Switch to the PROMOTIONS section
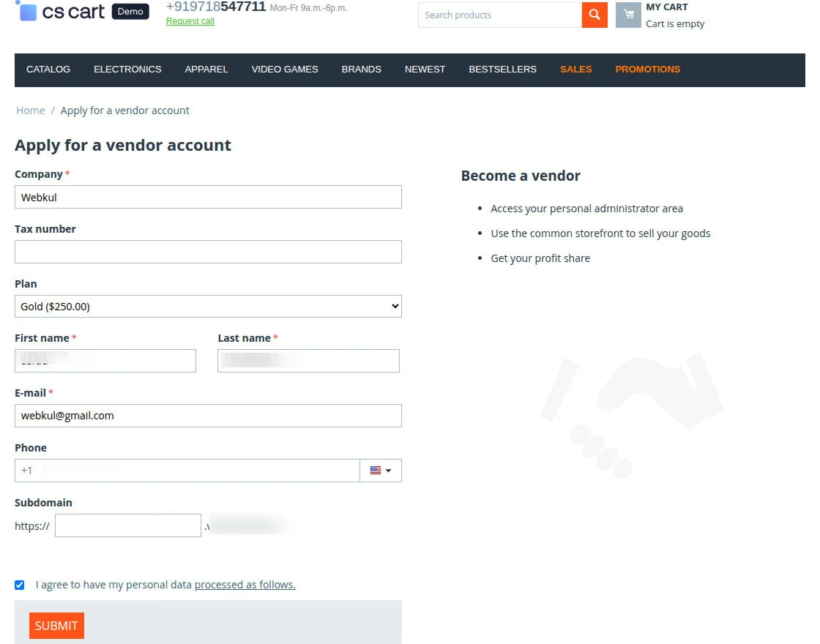Image resolution: width=820 pixels, height=644 pixels. 647,70
